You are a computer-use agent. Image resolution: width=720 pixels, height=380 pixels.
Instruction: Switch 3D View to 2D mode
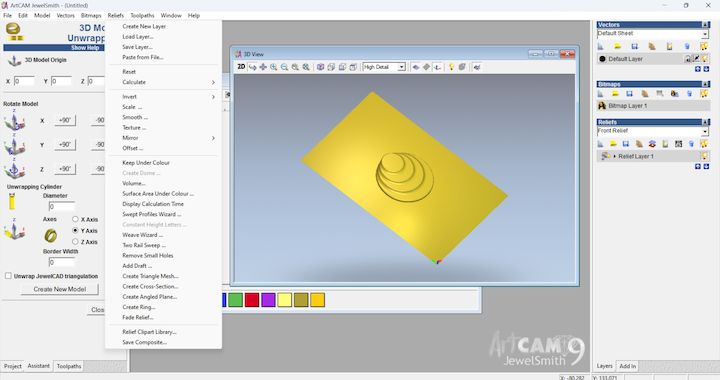(x=241, y=67)
